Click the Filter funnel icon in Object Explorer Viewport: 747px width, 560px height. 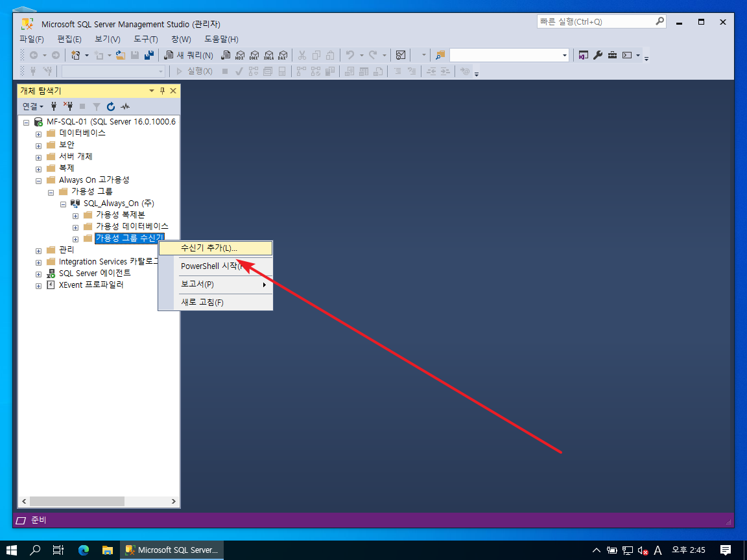pyautogui.click(x=97, y=106)
